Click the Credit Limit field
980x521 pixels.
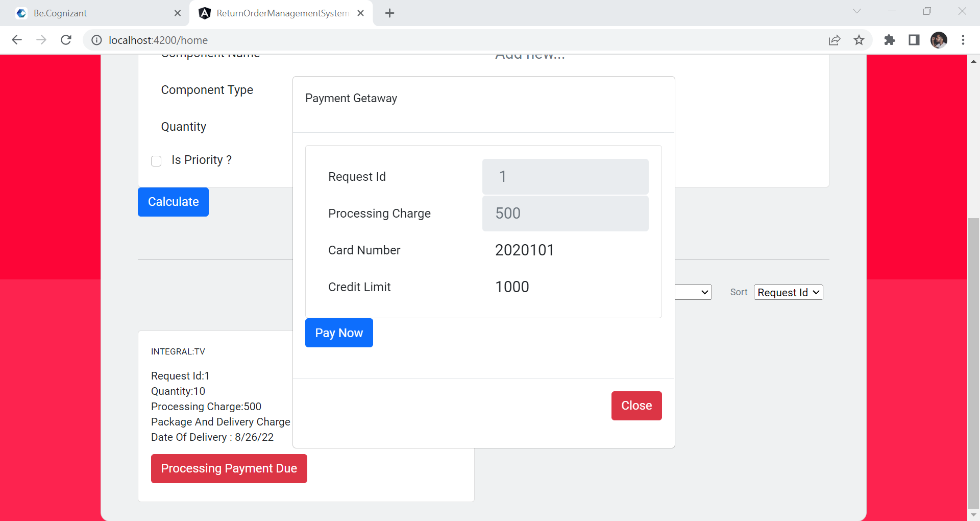tap(566, 287)
